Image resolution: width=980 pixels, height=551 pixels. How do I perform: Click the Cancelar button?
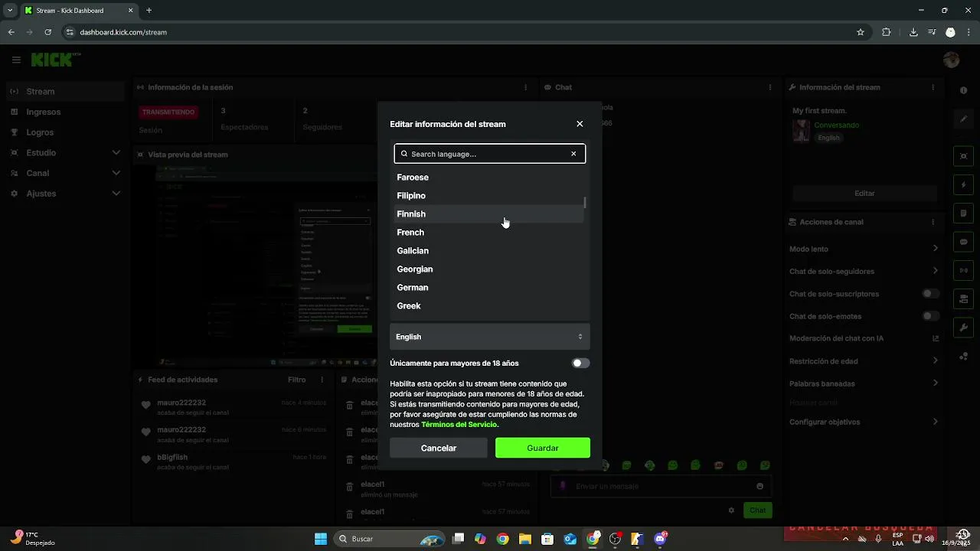439,448
